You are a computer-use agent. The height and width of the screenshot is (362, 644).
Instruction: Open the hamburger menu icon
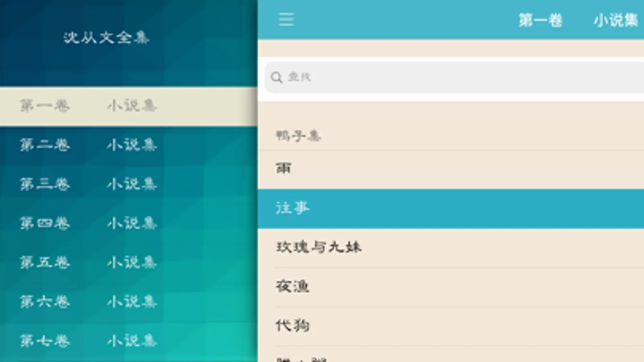coord(286,19)
